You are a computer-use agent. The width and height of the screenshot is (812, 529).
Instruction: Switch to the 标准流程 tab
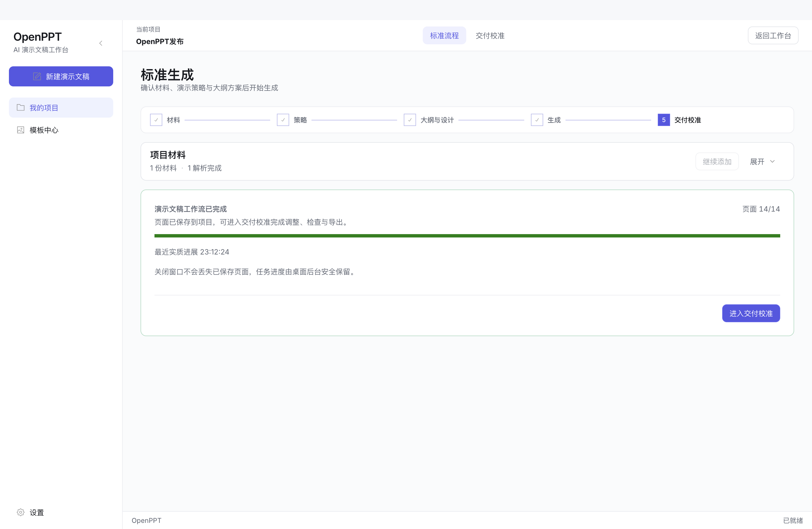click(444, 35)
